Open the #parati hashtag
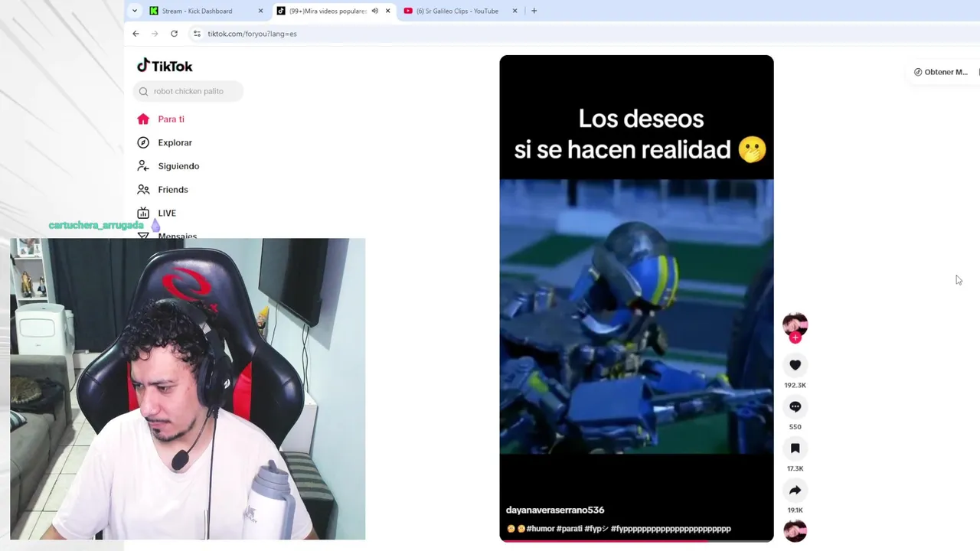Screen dimensions: 980x551 pyautogui.click(x=569, y=529)
